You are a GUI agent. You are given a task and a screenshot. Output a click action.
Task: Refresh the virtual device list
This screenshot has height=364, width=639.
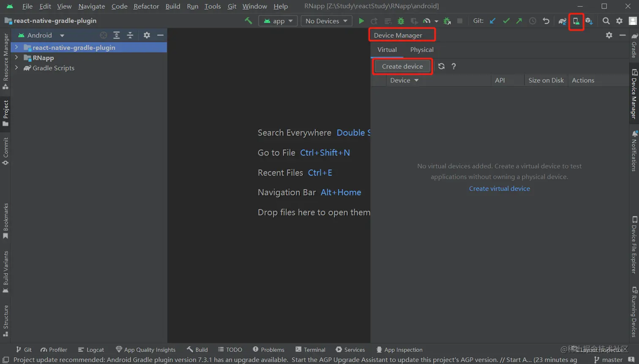pyautogui.click(x=441, y=66)
